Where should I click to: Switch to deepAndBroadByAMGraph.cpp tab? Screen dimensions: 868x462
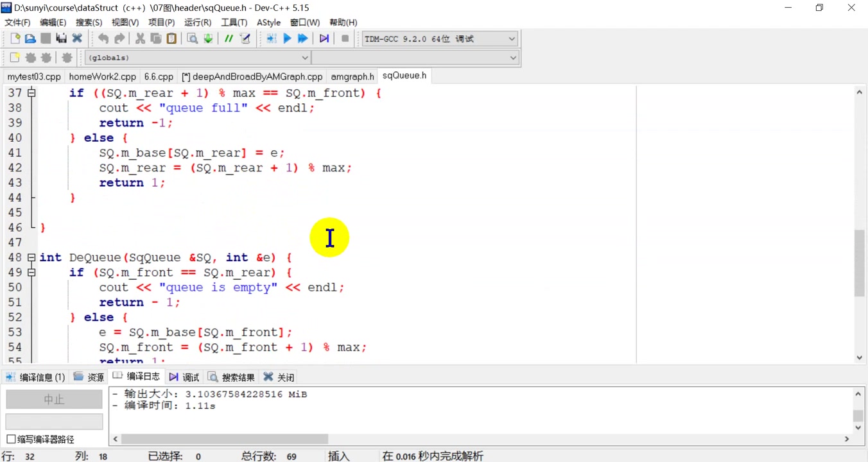pyautogui.click(x=252, y=76)
